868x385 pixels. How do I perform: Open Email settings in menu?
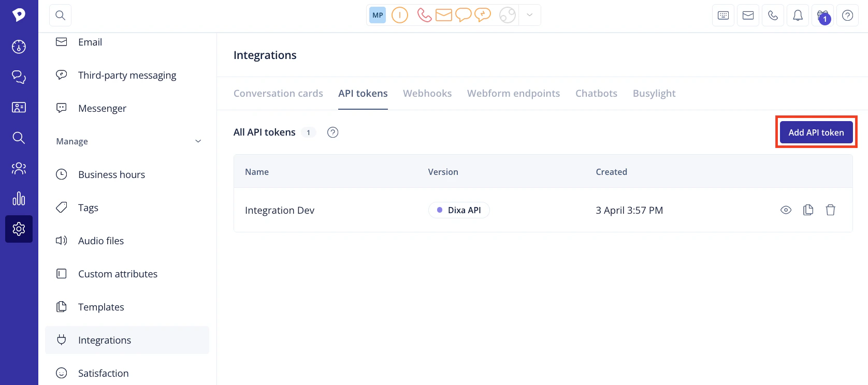127,42
